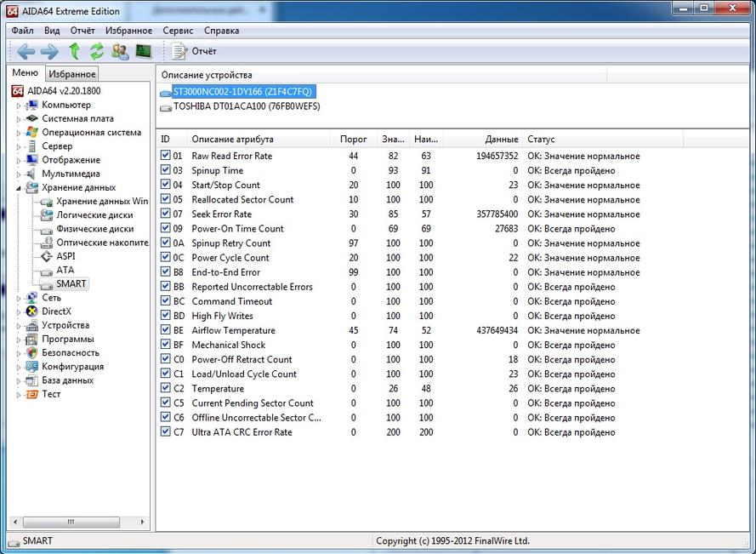Sort by the Порог column header
This screenshot has height=554, width=756.
[354, 139]
